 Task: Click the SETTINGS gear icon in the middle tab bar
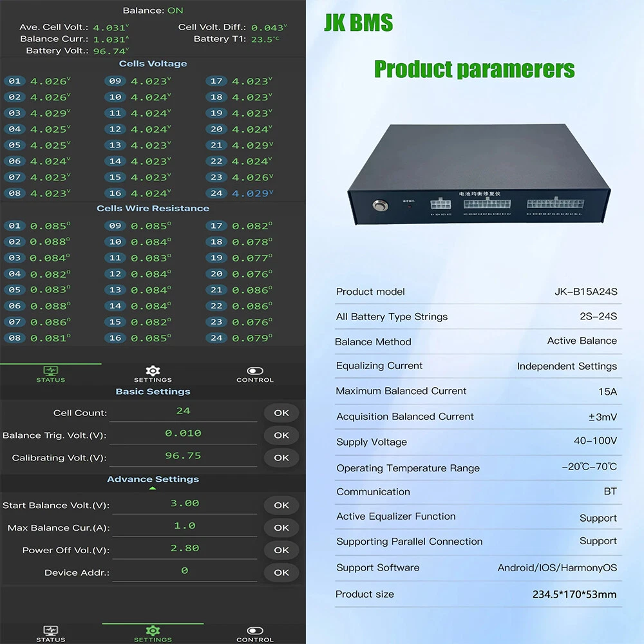tap(153, 371)
